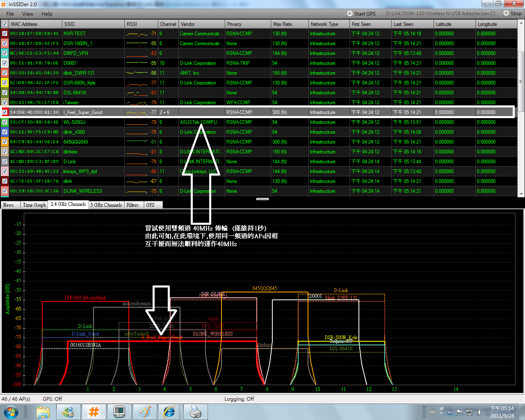525x420 pixels.
Task: Click the Start GPS button label
Action: click(x=365, y=14)
